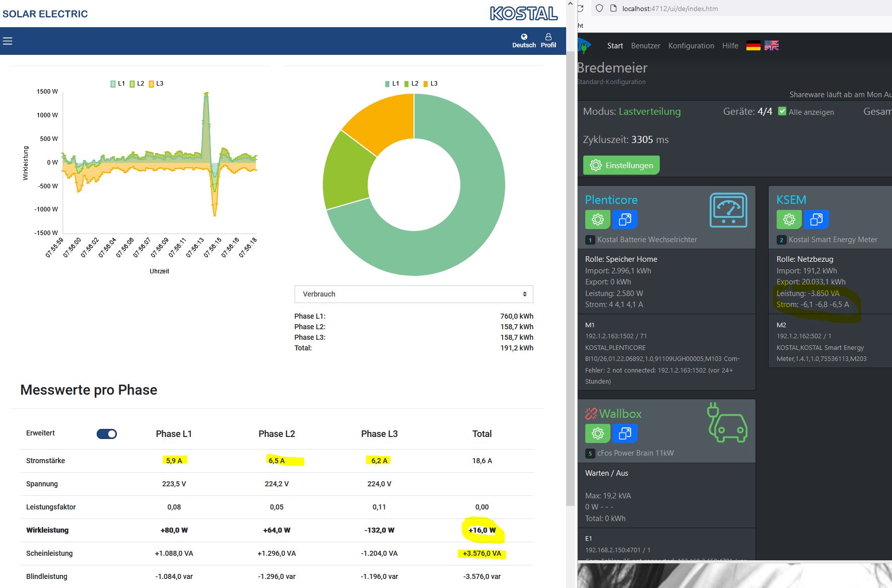The image size is (892, 588).
Task: Toggle the Erweitert switch
Action: (x=107, y=434)
